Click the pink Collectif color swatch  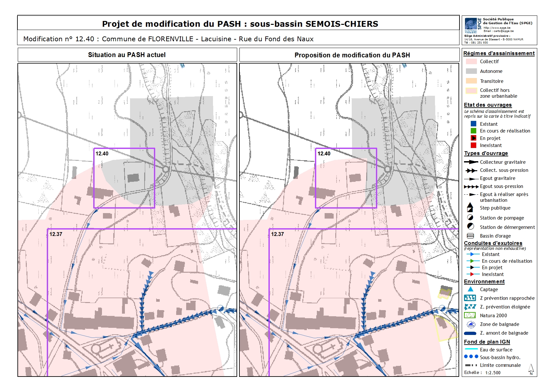pos(471,61)
